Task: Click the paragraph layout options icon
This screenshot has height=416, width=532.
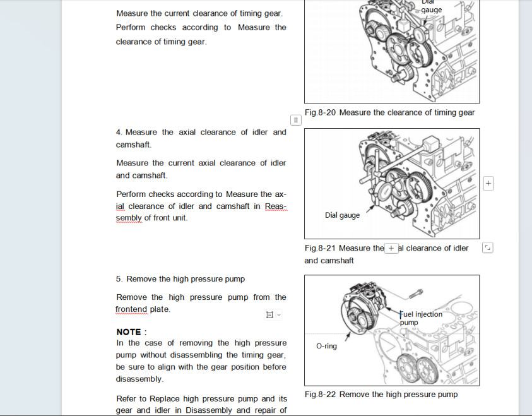Action: pos(269,315)
